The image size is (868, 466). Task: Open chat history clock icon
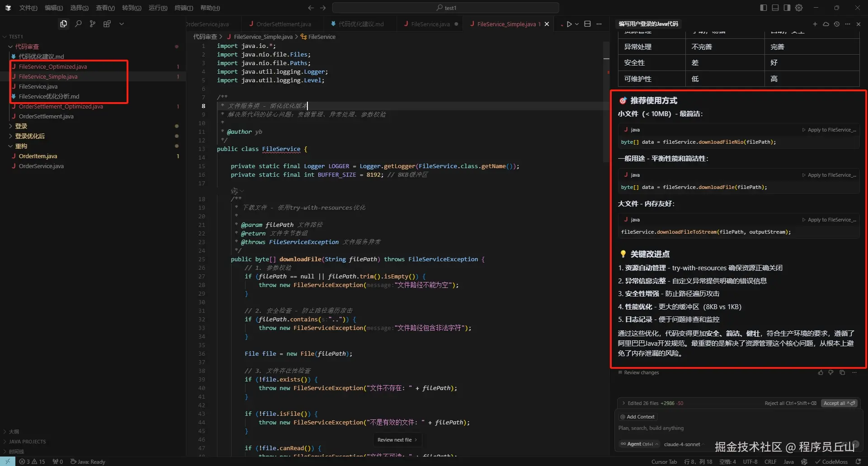[x=836, y=24]
